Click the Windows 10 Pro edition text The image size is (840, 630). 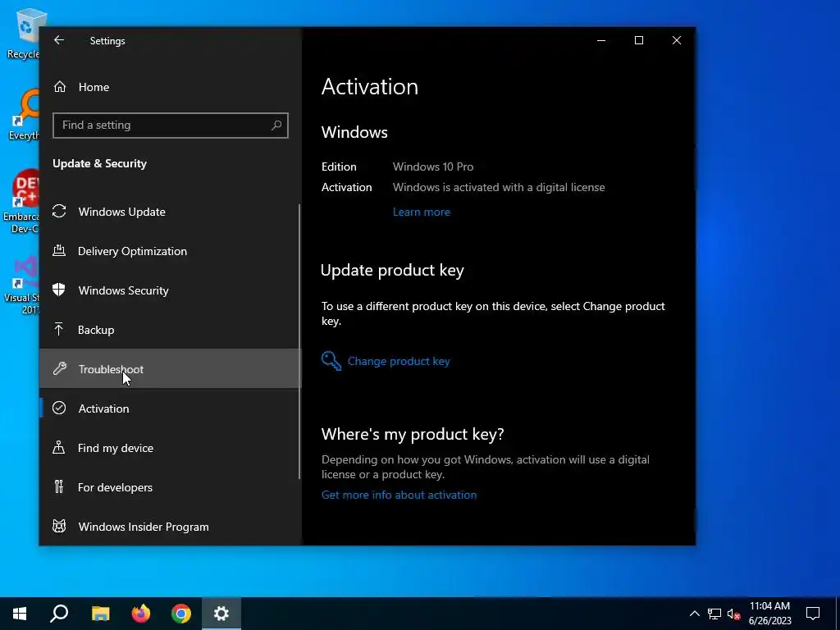click(x=433, y=167)
